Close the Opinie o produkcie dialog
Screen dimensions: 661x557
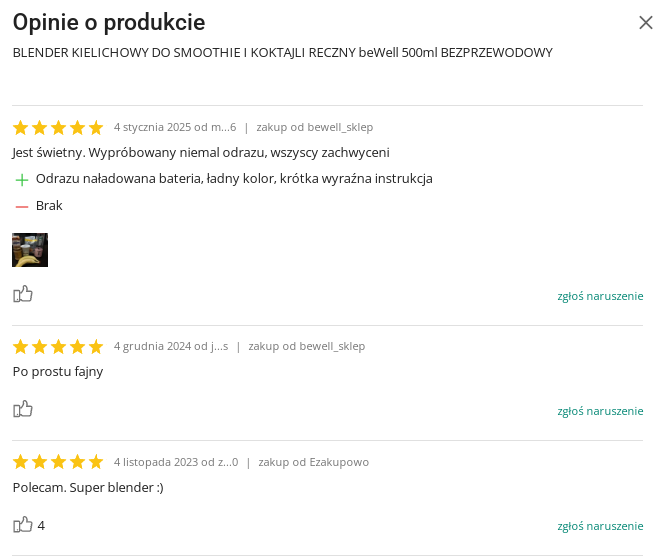pos(645,23)
